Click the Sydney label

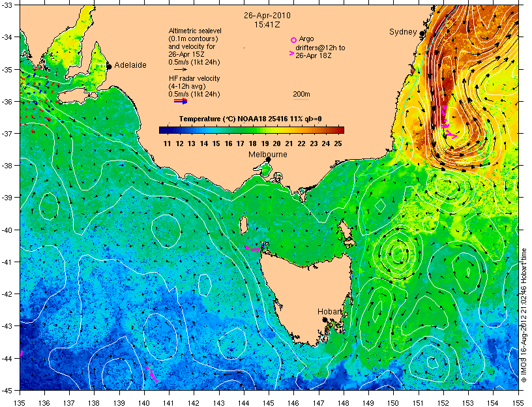click(403, 32)
